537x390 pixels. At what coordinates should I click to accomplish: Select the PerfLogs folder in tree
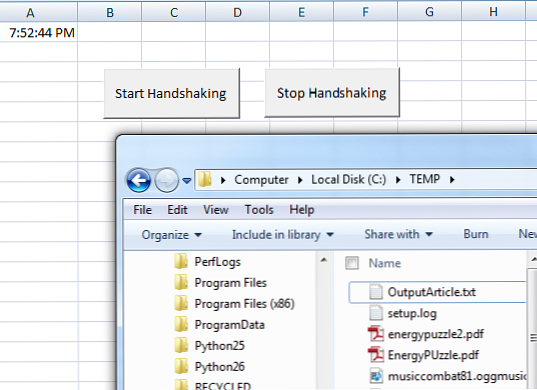click(x=217, y=262)
